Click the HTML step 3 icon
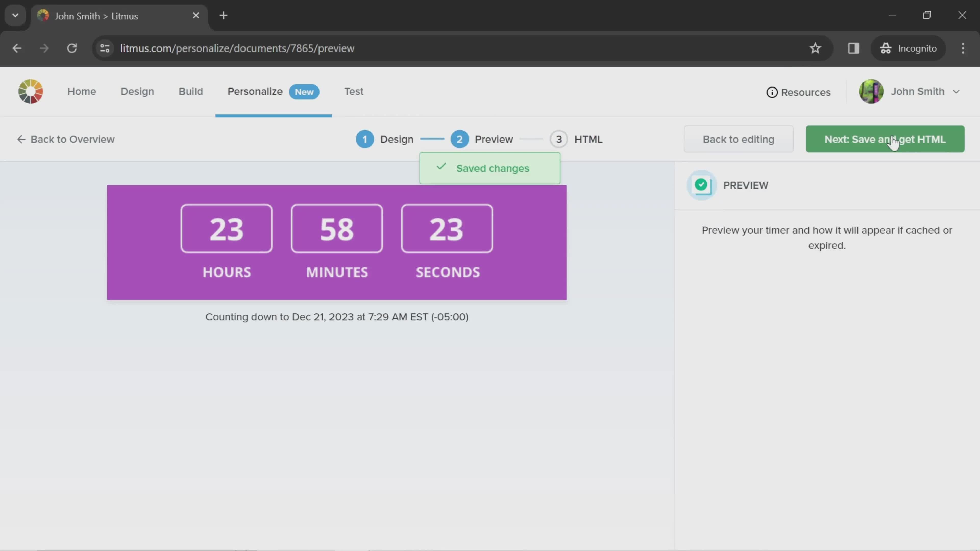Viewport: 980px width, 551px height. (559, 139)
